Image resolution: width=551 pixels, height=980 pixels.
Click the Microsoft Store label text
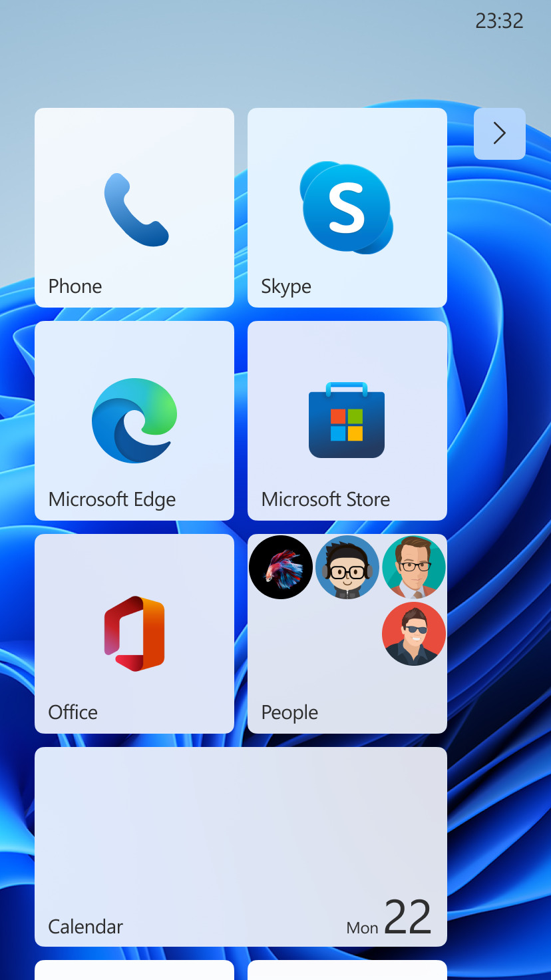(326, 499)
